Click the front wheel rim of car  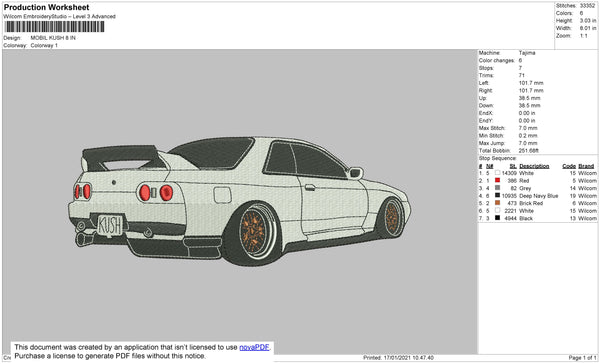point(391,218)
